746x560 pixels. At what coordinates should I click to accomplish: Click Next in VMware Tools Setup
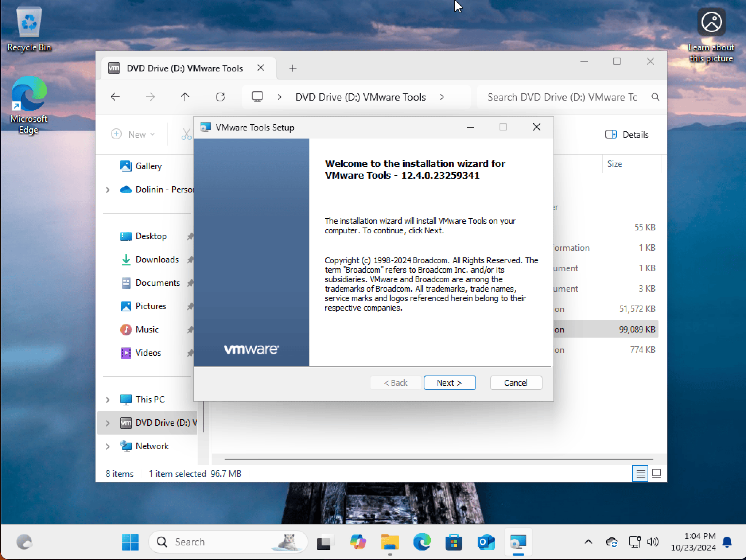click(x=450, y=383)
